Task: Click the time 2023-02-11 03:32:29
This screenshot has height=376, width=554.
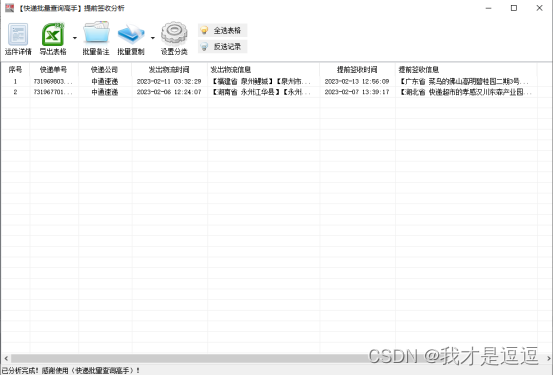Action: [x=169, y=82]
